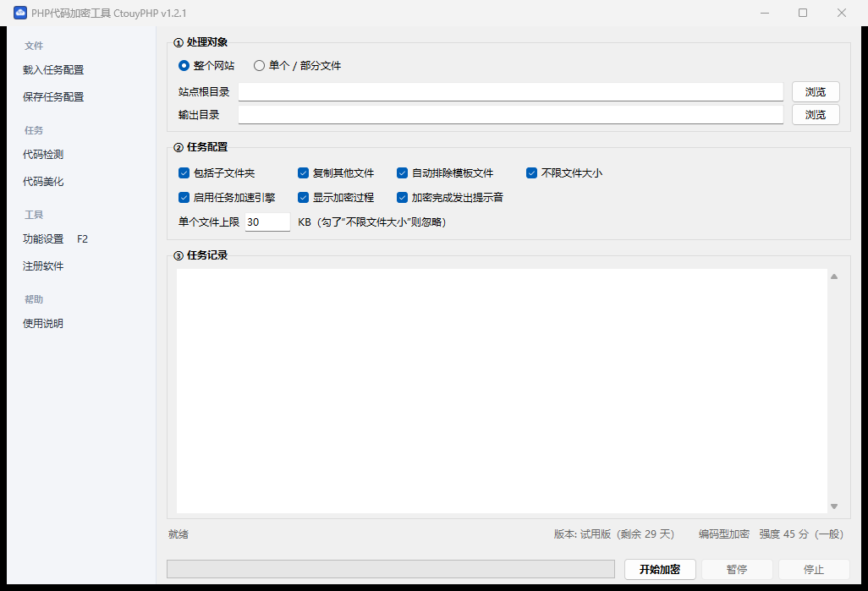The height and width of the screenshot is (591, 868).
Task: Click the CtouyPHP app icon in title bar
Action: (20, 13)
